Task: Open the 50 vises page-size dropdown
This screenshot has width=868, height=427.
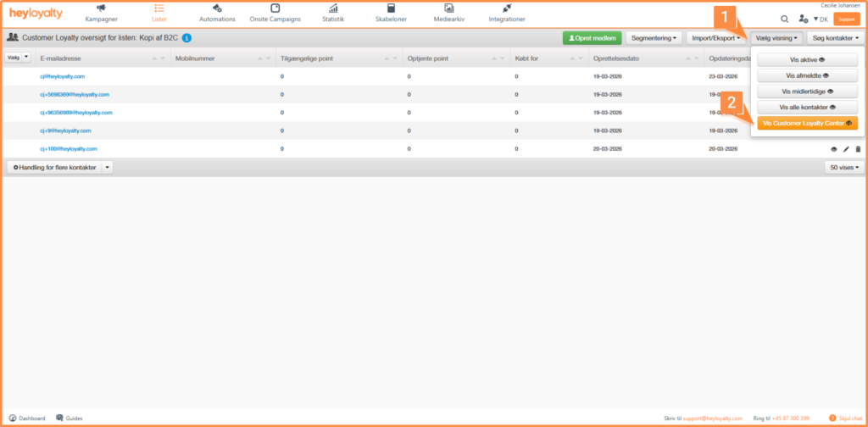Action: (844, 167)
